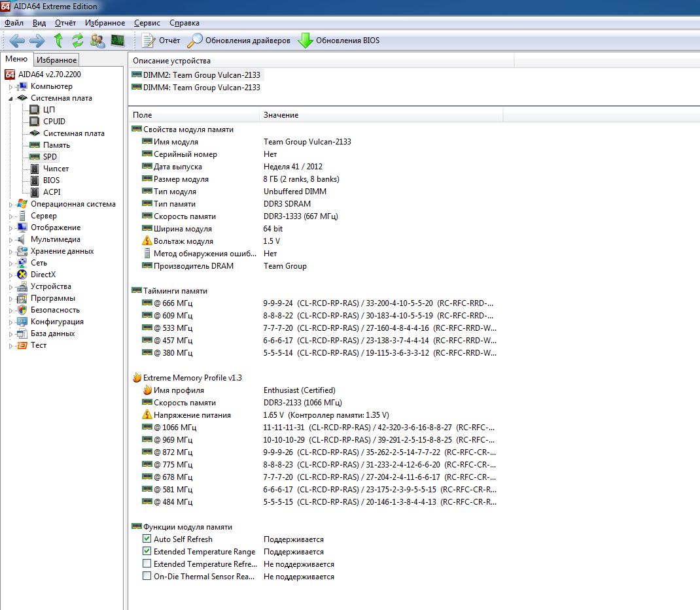Select the SPD tree item
Image resolution: width=700 pixels, height=610 pixels.
pos(43,157)
